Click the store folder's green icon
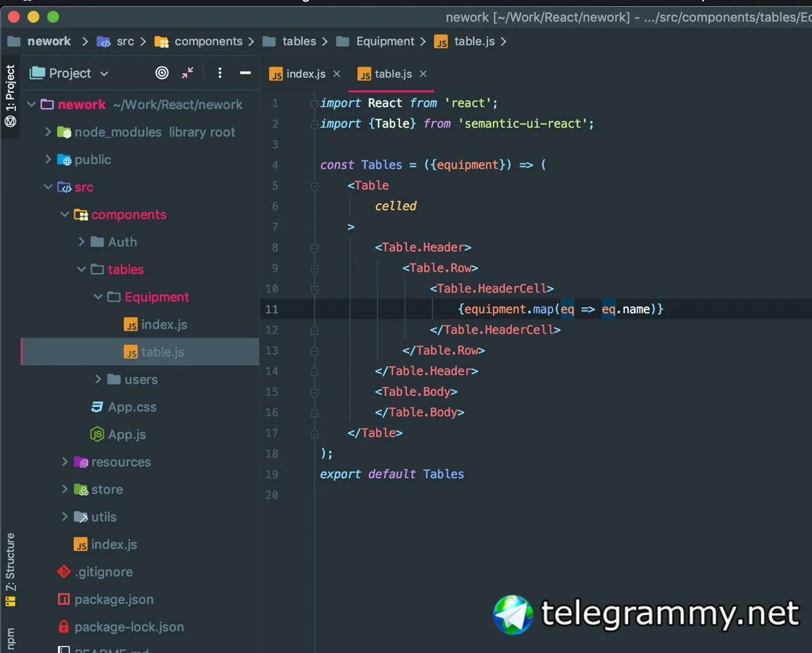This screenshot has height=653, width=812. pyautogui.click(x=81, y=490)
